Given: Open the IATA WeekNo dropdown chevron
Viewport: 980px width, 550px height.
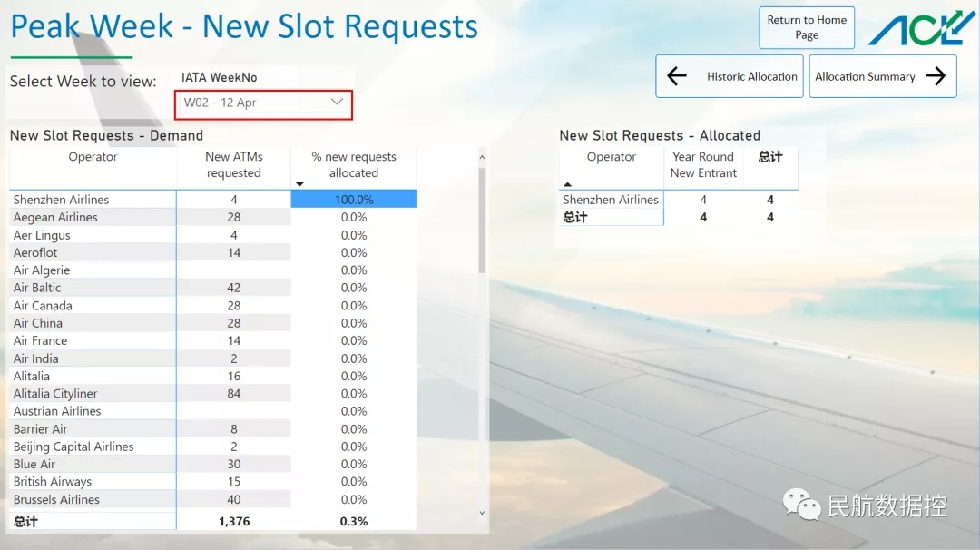Looking at the screenshot, I should tap(337, 102).
